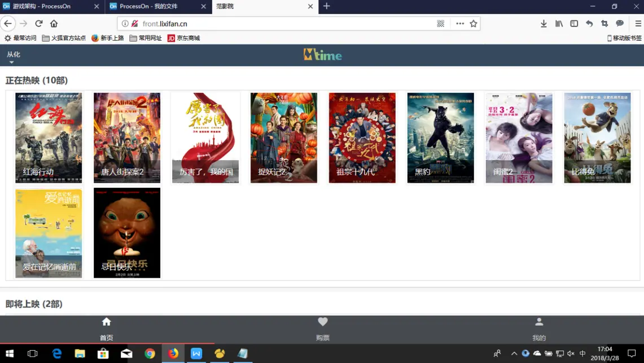Open Task View on the taskbar

[x=32, y=353]
